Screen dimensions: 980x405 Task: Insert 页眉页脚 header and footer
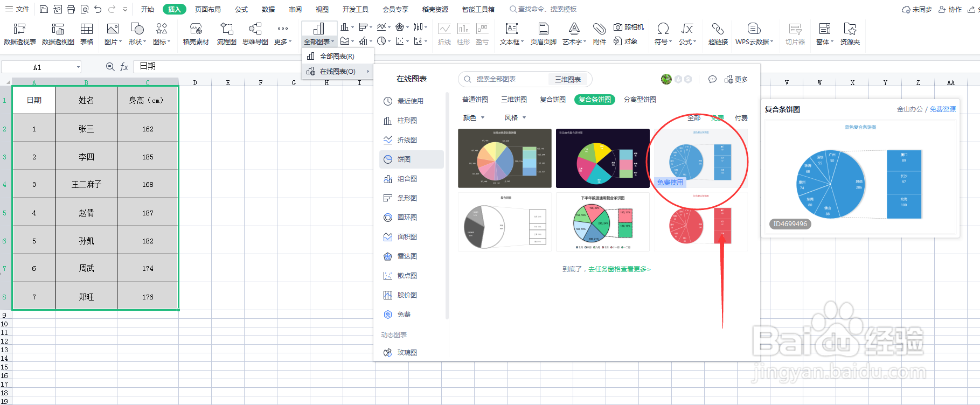click(544, 34)
